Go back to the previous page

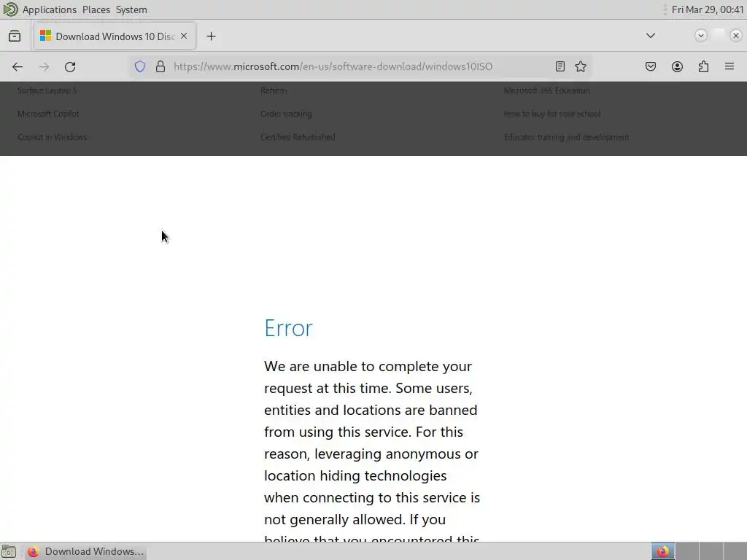click(x=18, y=66)
